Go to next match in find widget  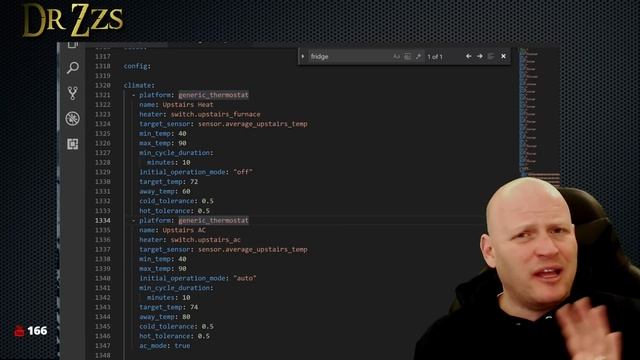(x=480, y=56)
